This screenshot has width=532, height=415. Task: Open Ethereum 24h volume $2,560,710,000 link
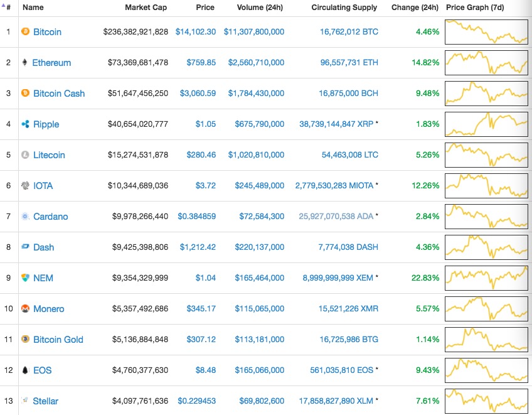click(x=254, y=62)
